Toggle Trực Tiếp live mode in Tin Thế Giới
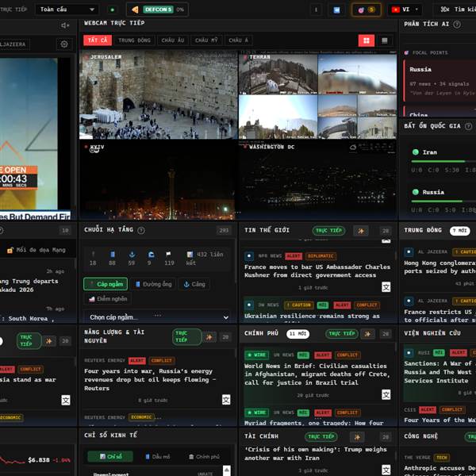 pos(328,231)
